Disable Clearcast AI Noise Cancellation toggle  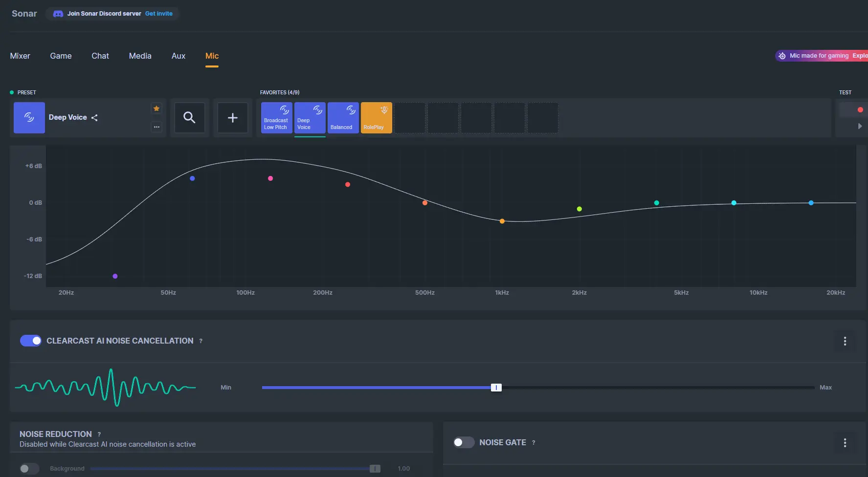click(x=31, y=341)
